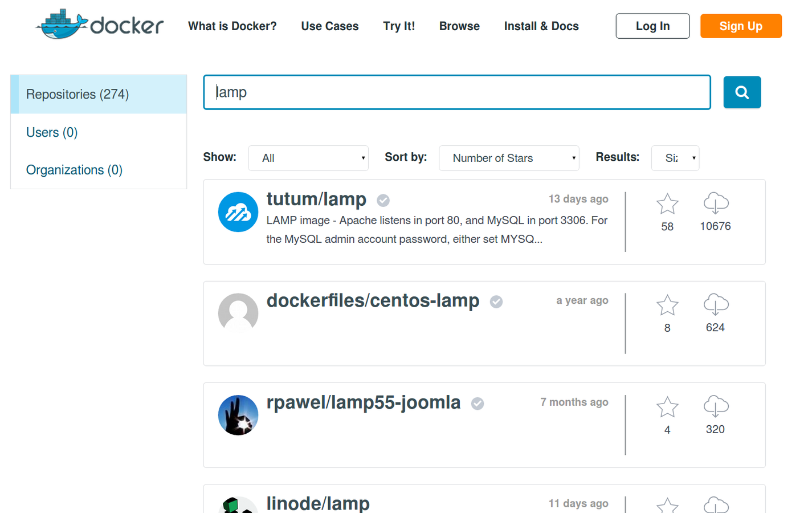Click the 320 downloads count

[715, 429]
